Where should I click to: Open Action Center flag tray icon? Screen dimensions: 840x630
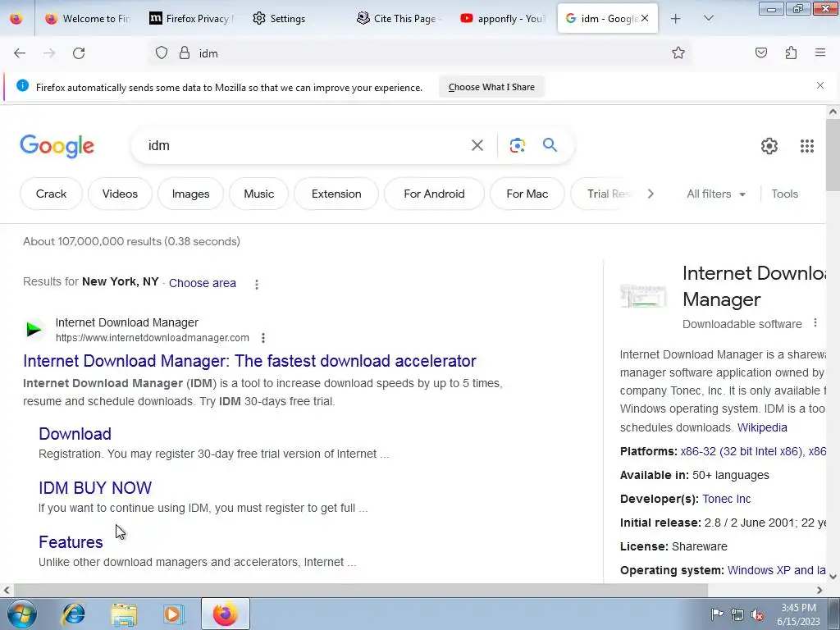click(717, 614)
